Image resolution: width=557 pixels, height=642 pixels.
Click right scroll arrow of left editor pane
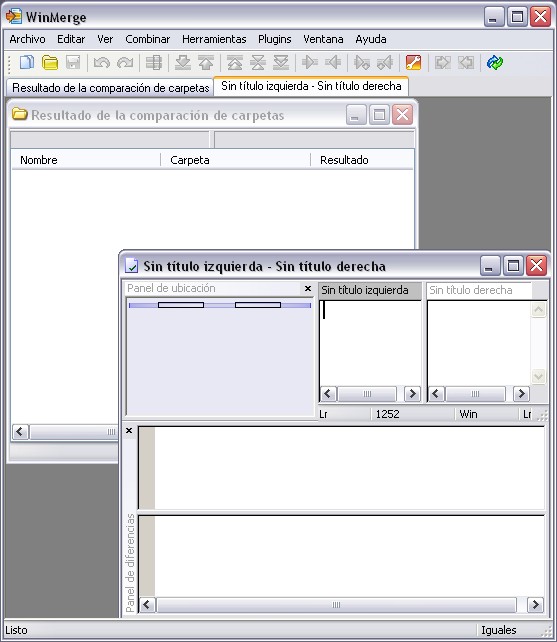pos(412,394)
